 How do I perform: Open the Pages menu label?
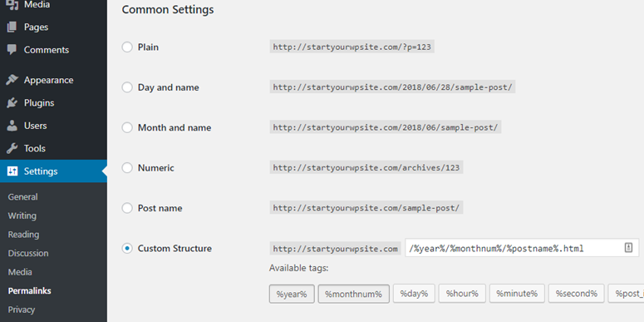coord(36,27)
